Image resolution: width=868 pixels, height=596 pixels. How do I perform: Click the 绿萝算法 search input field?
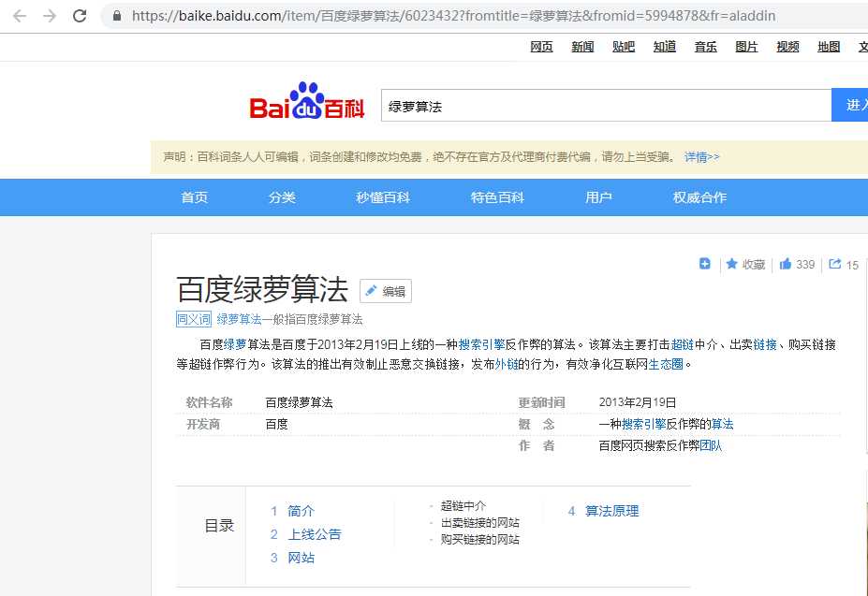(606, 106)
